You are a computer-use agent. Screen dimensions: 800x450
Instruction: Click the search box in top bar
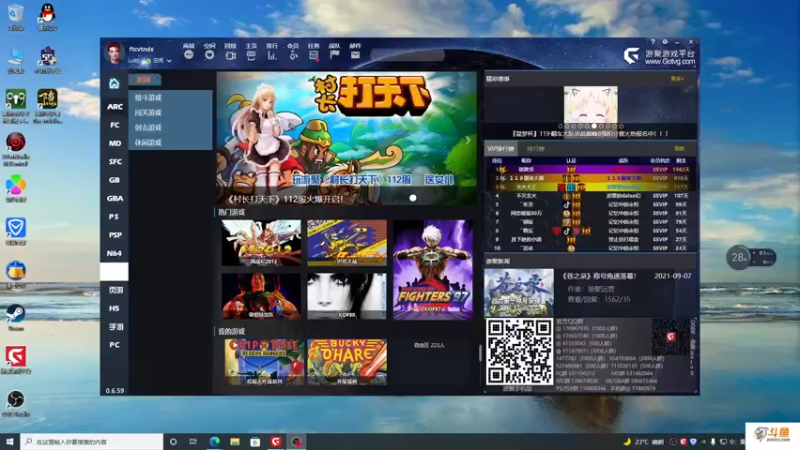pyautogui.click(x=408, y=55)
